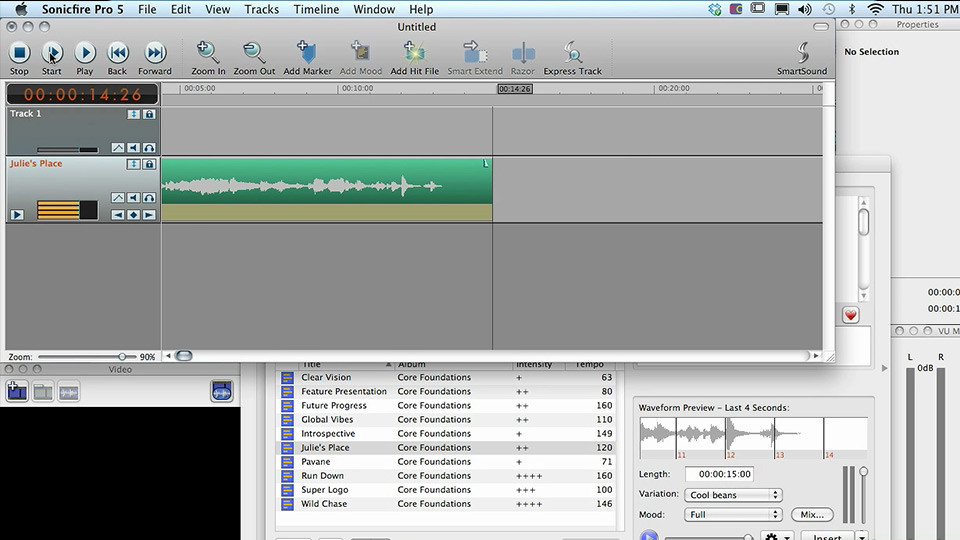Click the Length field showing 00:00:15:00
The height and width of the screenshot is (540, 960).
719,474
